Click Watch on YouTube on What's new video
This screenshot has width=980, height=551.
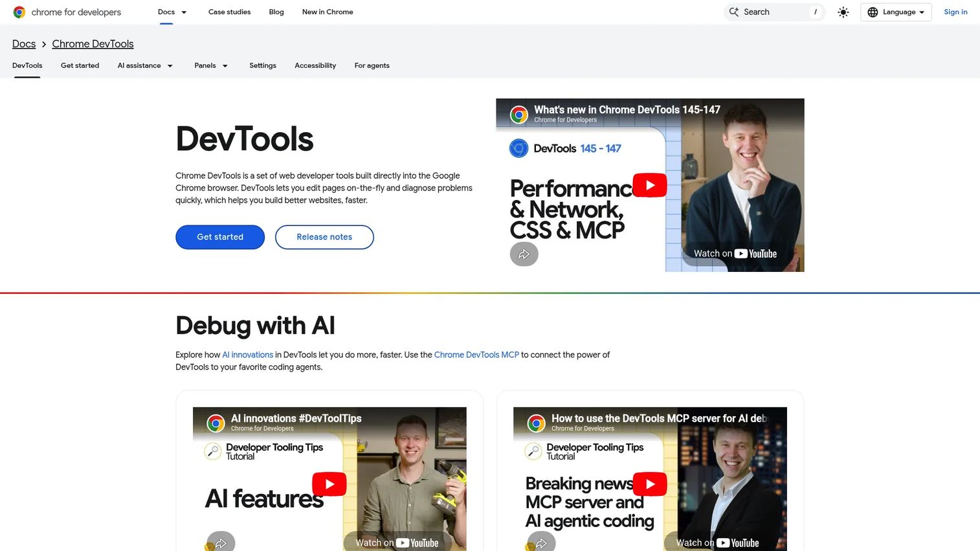(735, 254)
